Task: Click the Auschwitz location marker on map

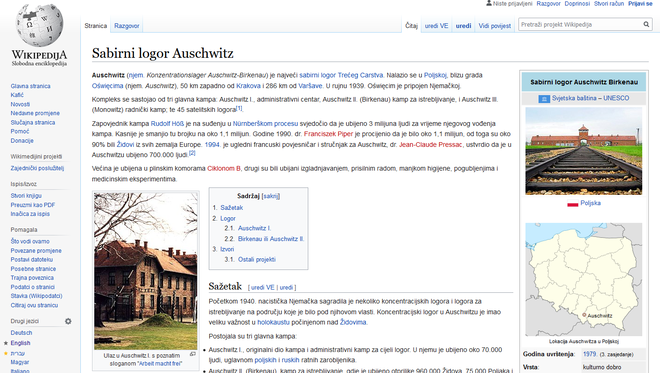Action: 584,315
